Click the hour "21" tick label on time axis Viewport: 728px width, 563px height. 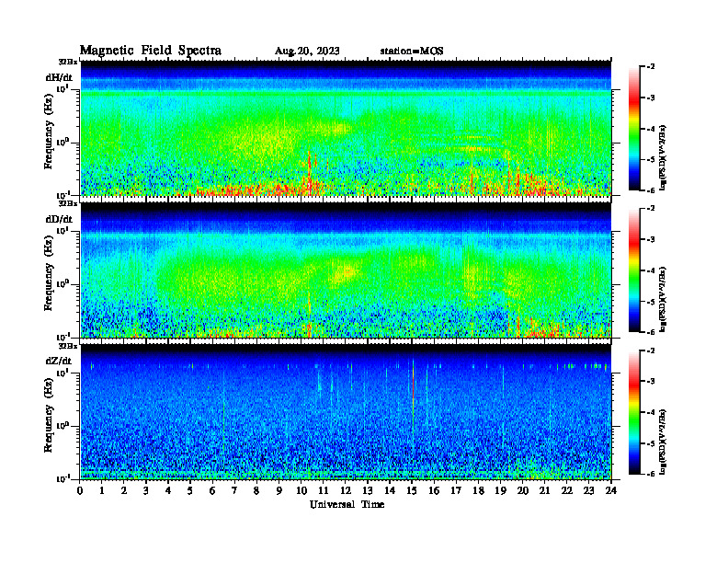click(544, 490)
